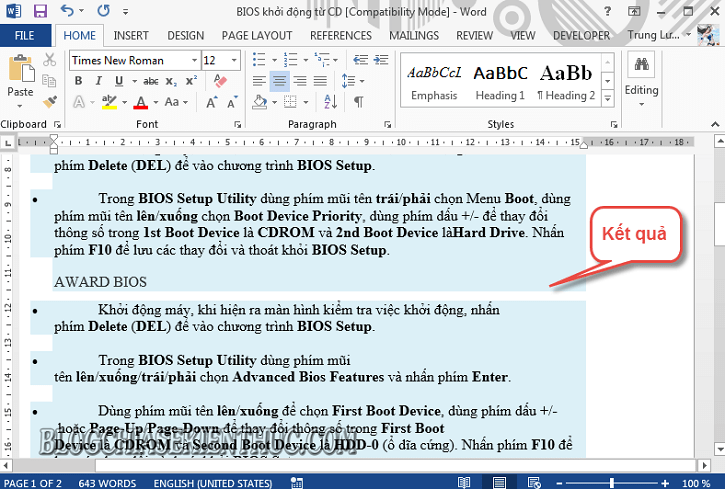This screenshot has width=725, height=489.
Task: Center align the text
Action: pyautogui.click(x=280, y=81)
